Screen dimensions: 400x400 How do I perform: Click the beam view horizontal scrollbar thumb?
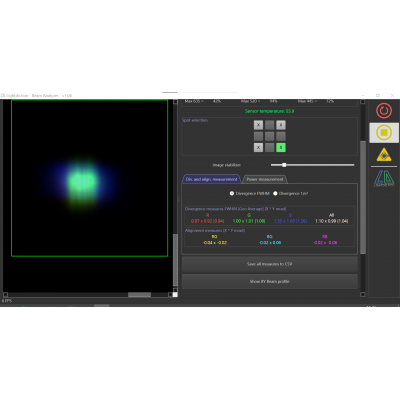(139, 295)
